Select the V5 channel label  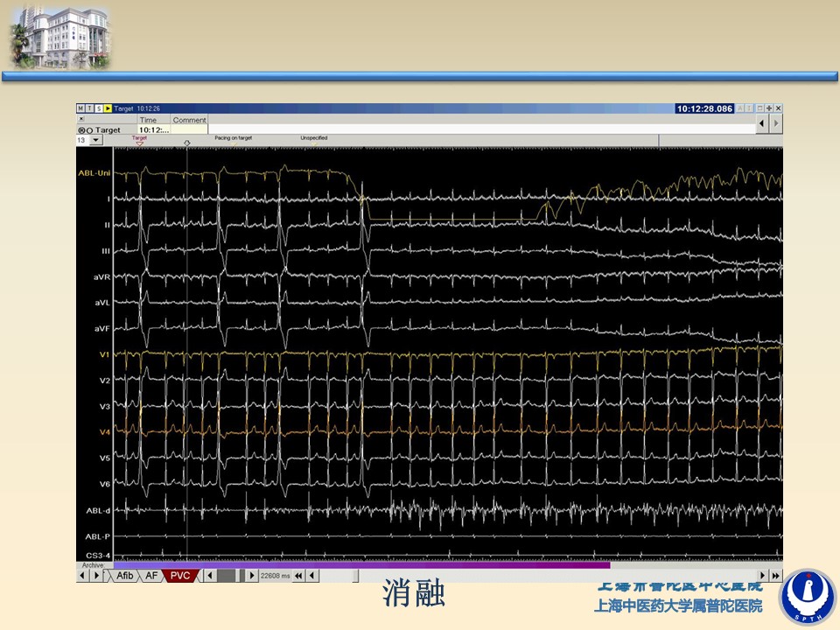(104, 458)
